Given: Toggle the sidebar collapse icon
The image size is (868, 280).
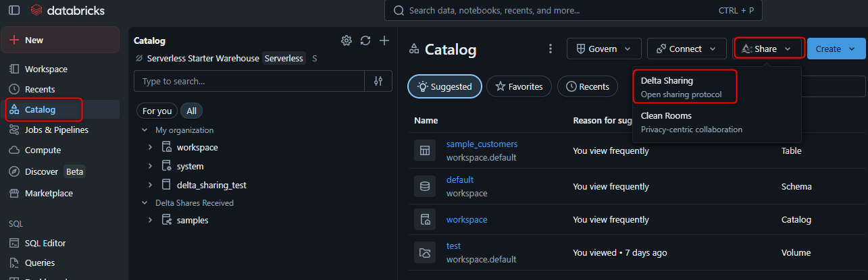Looking at the screenshot, I should pos(14,10).
